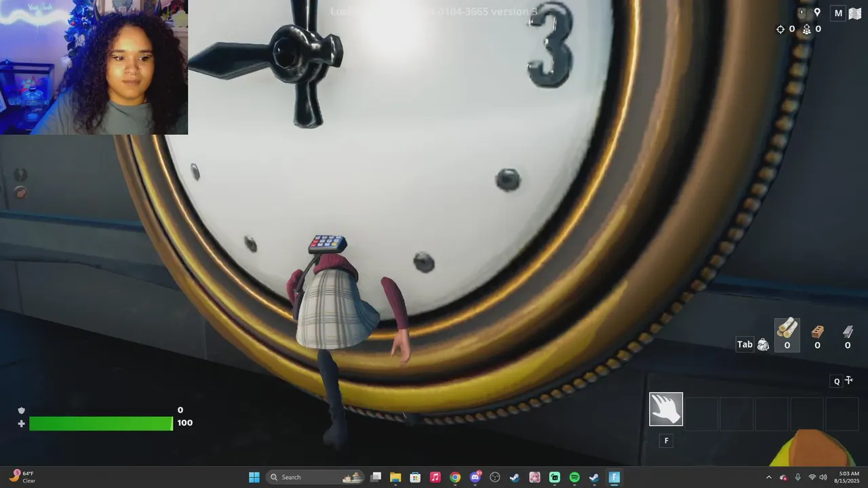This screenshot has width=868, height=488.
Task: Click the webcam overlay of the streamer
Action: 94,67
